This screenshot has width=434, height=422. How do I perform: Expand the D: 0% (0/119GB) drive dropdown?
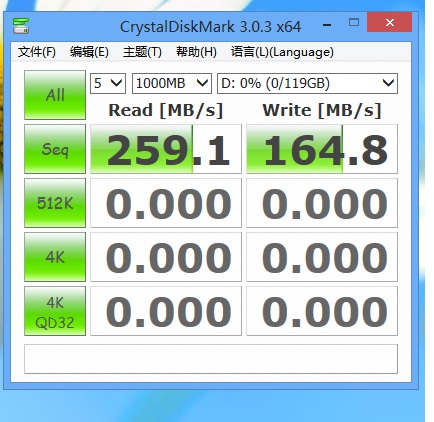tap(307, 83)
